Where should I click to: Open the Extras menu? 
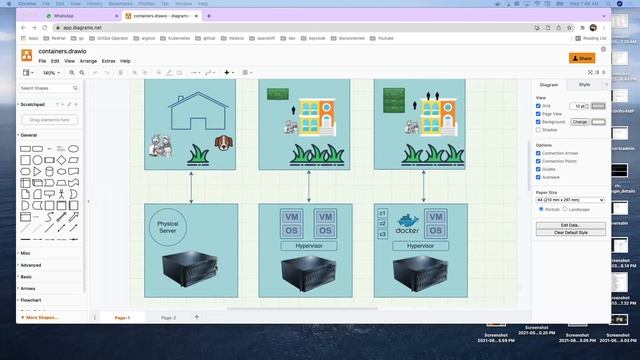pyautogui.click(x=108, y=61)
